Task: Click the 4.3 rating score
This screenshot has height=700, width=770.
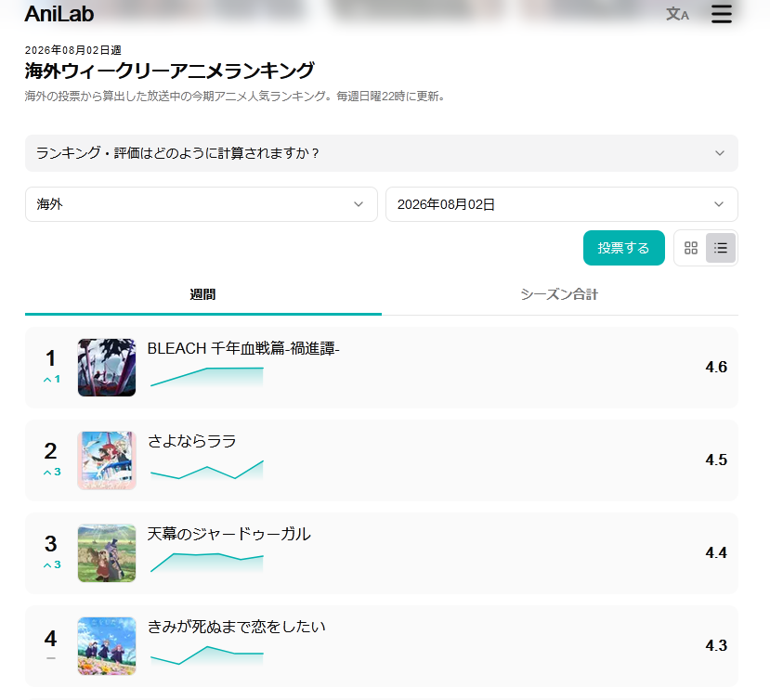Action: click(x=716, y=645)
